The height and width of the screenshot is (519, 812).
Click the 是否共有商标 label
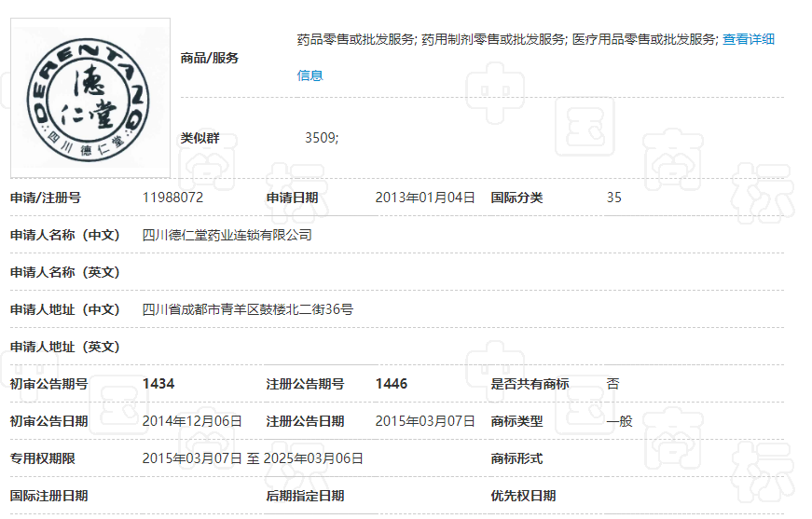pos(530,384)
